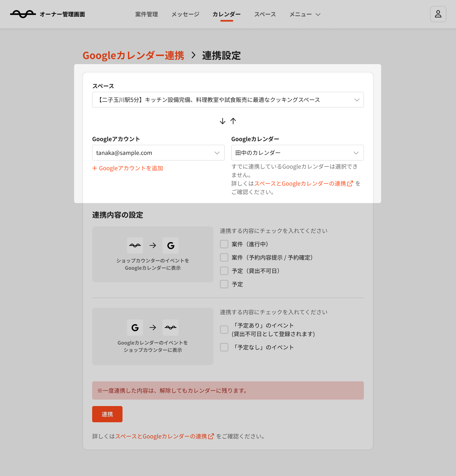456x476 pixels.
Task: Click the Google icon in the first sync diagram
Action: 170,245
